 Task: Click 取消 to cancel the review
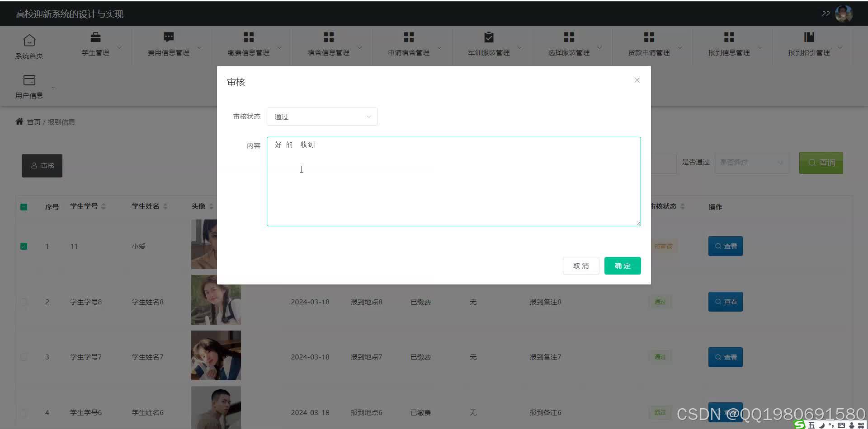click(580, 266)
